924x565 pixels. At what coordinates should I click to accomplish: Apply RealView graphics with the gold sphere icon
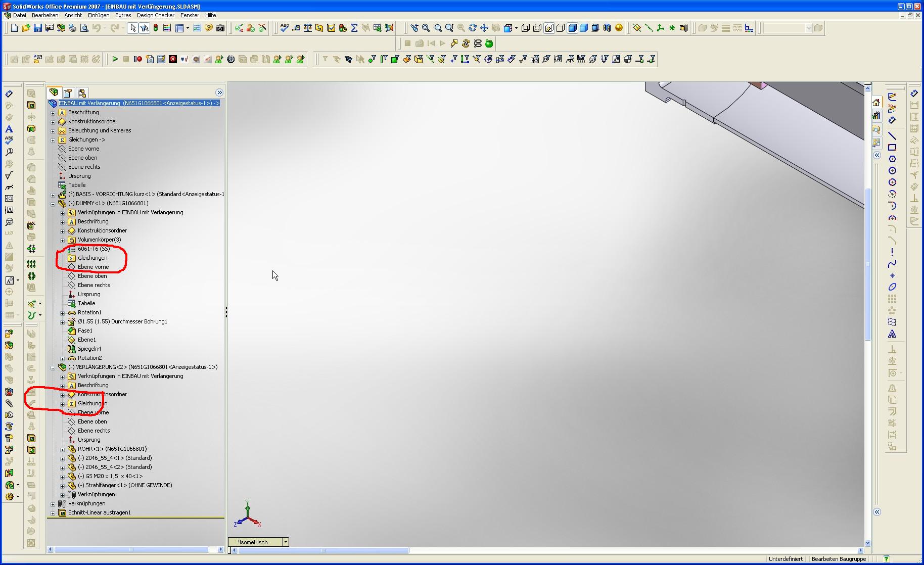tap(619, 28)
